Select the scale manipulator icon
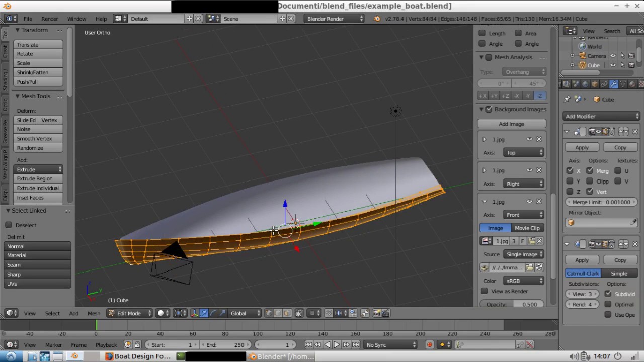 pos(223,313)
